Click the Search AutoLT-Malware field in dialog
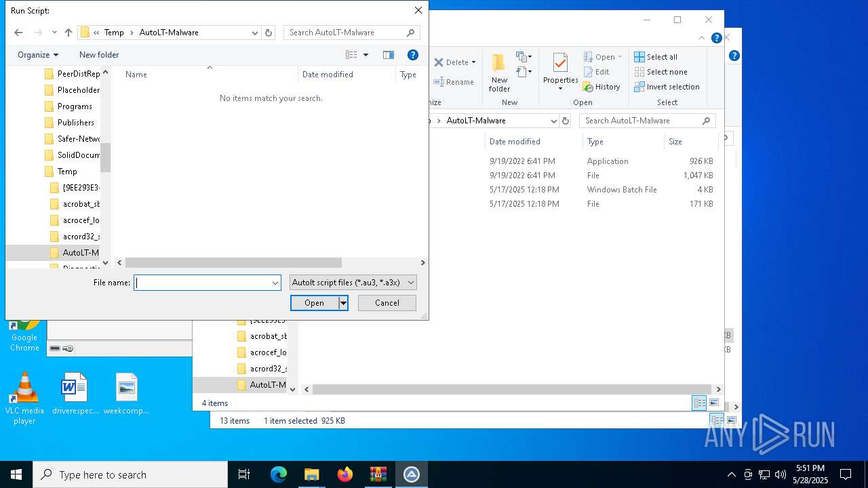 click(x=351, y=33)
